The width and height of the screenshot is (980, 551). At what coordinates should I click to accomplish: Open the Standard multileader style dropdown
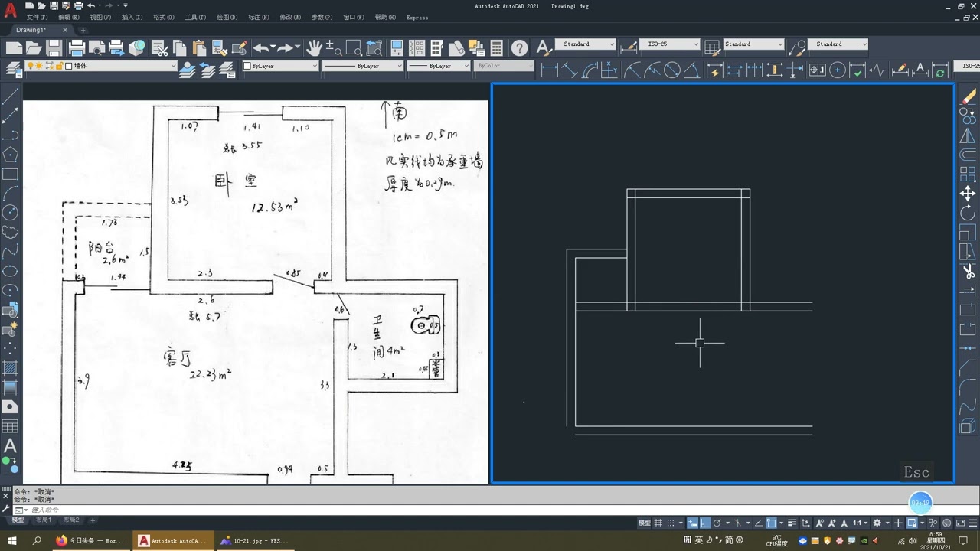click(864, 44)
